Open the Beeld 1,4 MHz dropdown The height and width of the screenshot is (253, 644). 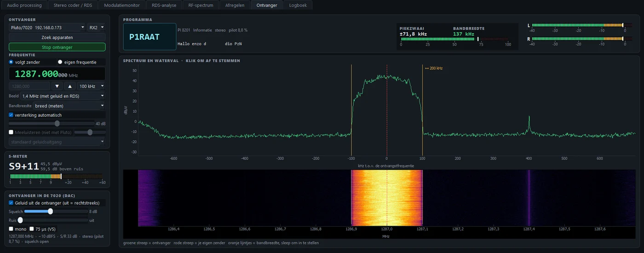click(x=63, y=96)
